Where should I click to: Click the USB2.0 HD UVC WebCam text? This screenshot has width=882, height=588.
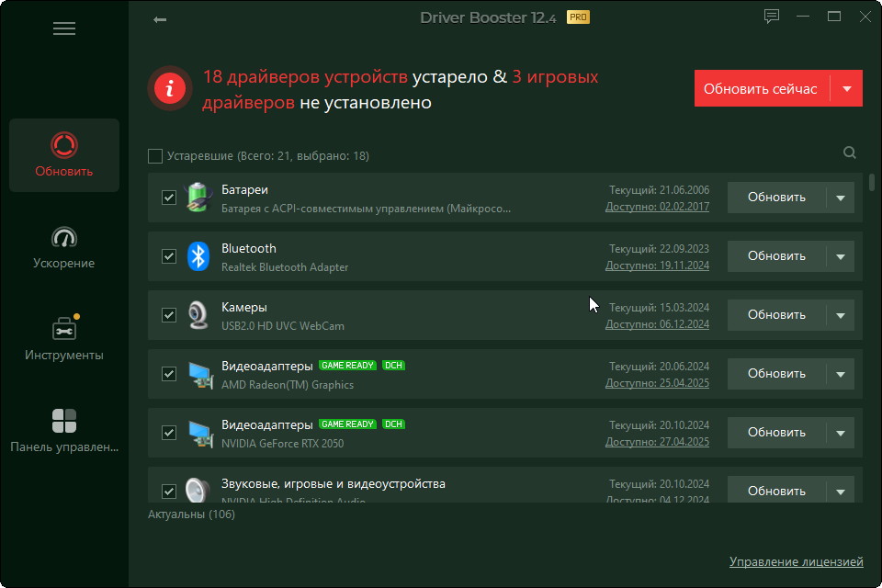283,326
